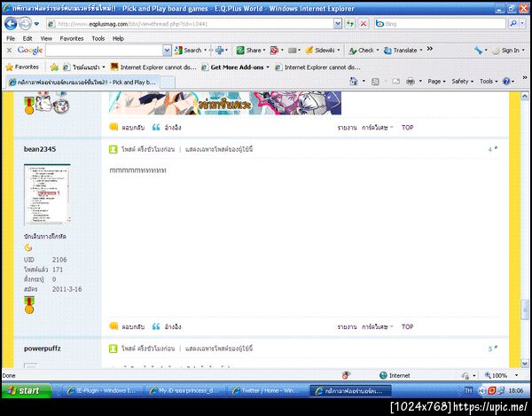The image size is (532, 416).
Task: Click the powerpuffz username link
Action: tap(42, 349)
